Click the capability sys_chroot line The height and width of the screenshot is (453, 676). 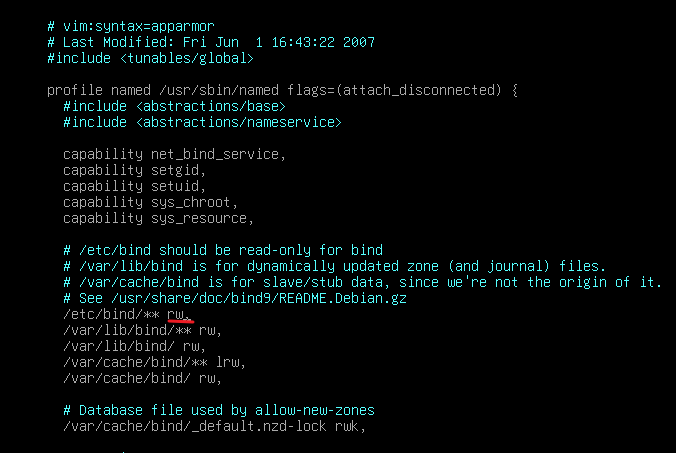(x=150, y=202)
